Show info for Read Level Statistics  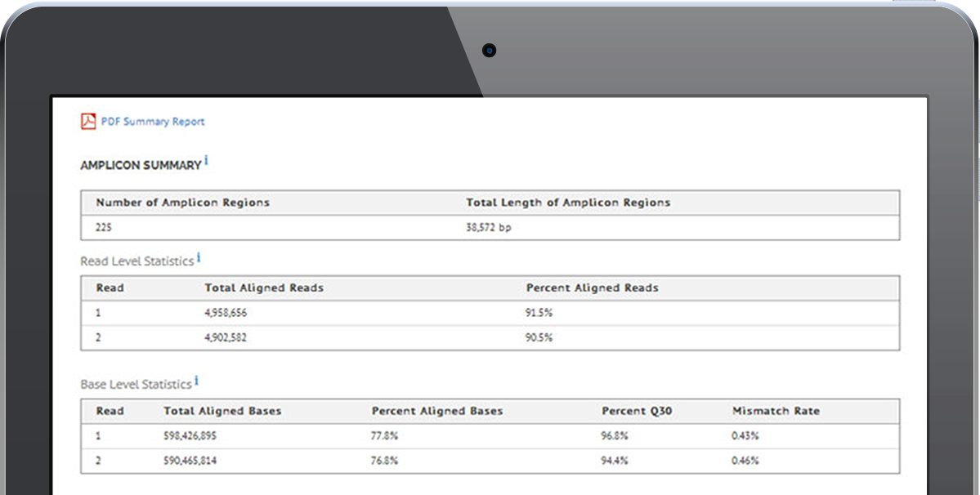(199, 258)
